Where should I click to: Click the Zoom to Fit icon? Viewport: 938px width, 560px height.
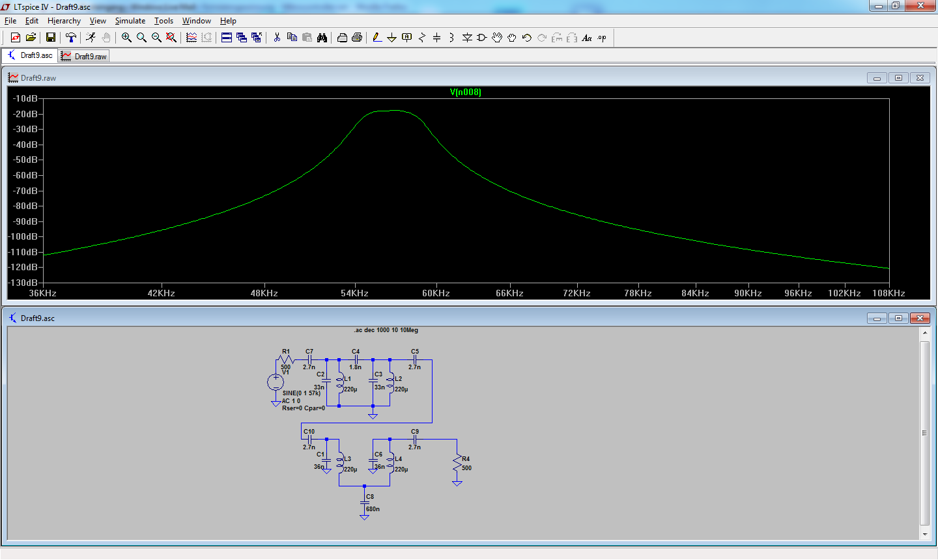pyautogui.click(x=171, y=38)
